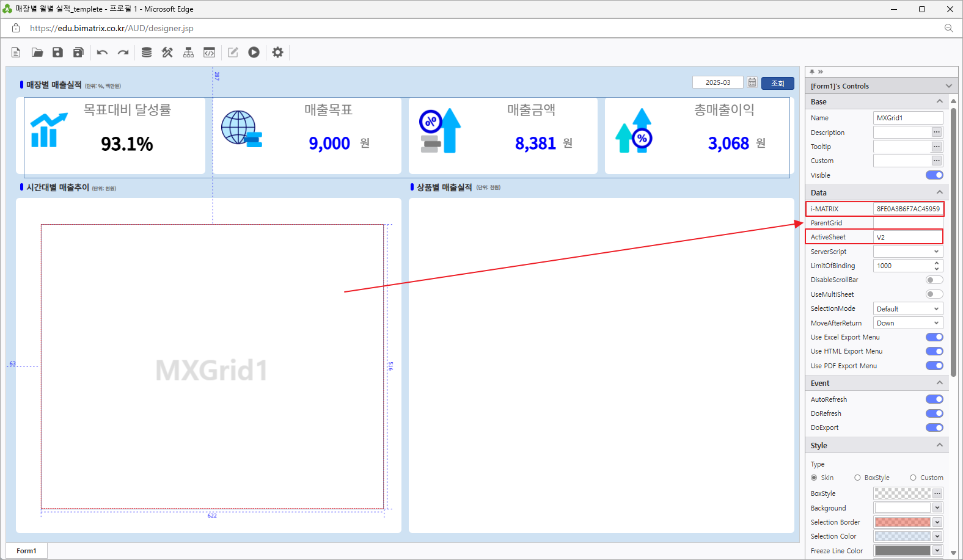The image size is (963, 560).
Task: Open the MoveAfterReturn dropdown
Action: [x=907, y=323]
